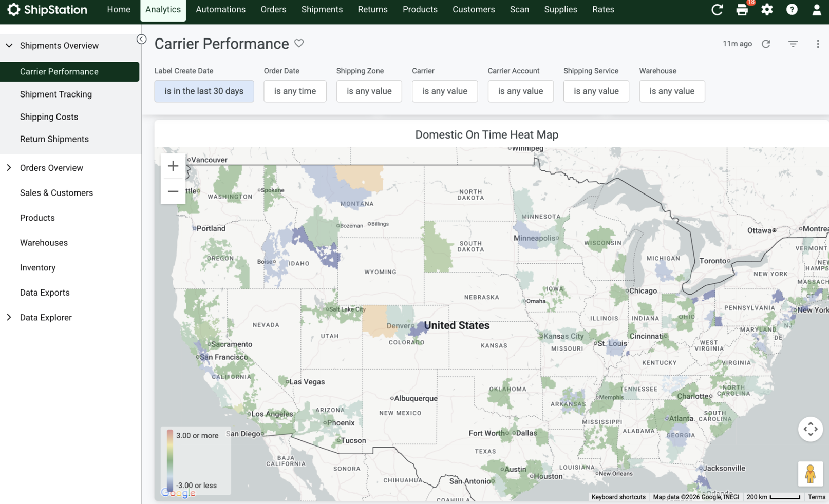Open map camera controls
829x504 pixels.
click(811, 429)
